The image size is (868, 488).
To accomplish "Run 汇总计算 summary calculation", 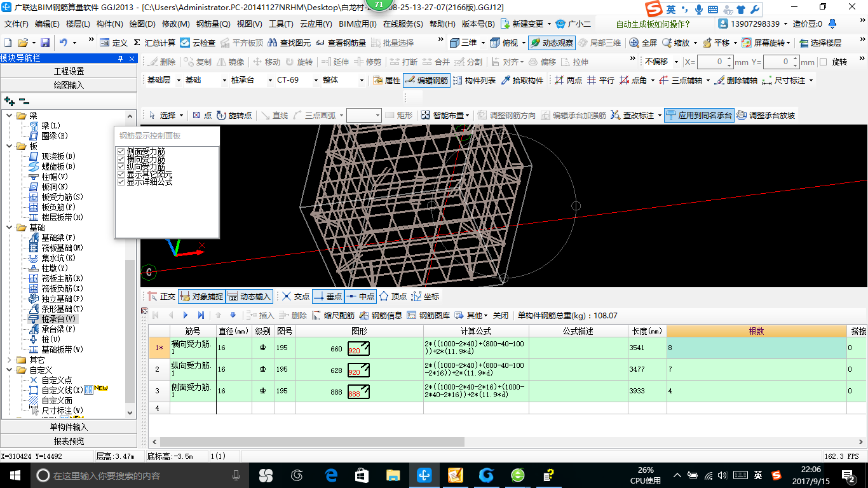I will click(x=154, y=43).
